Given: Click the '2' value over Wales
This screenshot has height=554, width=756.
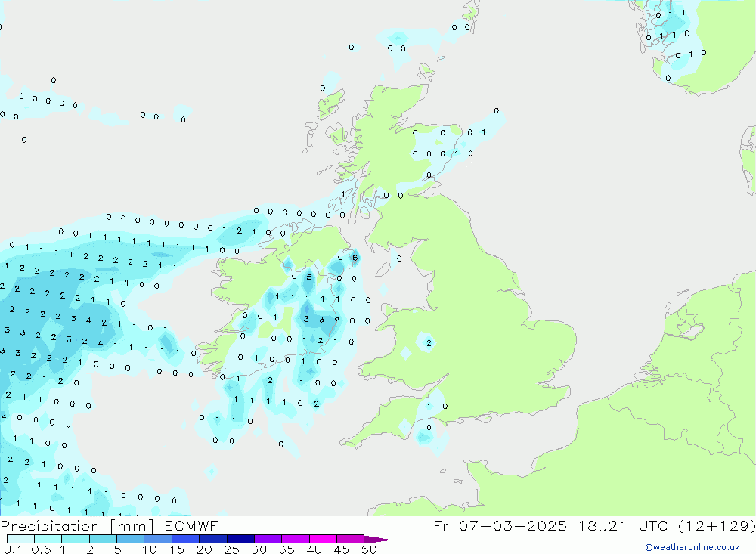Looking at the screenshot, I should click(429, 343).
